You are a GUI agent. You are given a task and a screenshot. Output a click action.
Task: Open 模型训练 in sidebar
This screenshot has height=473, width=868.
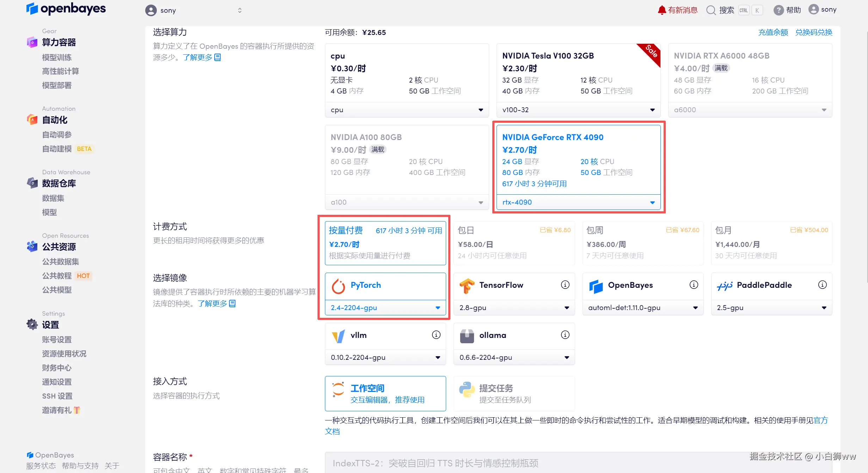[57, 57]
